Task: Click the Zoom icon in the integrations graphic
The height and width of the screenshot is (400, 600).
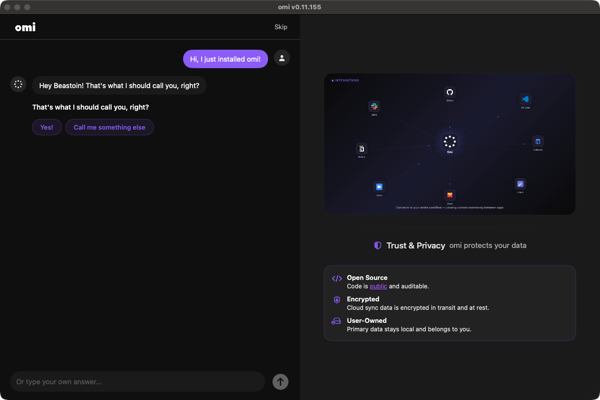Action: pyautogui.click(x=379, y=187)
